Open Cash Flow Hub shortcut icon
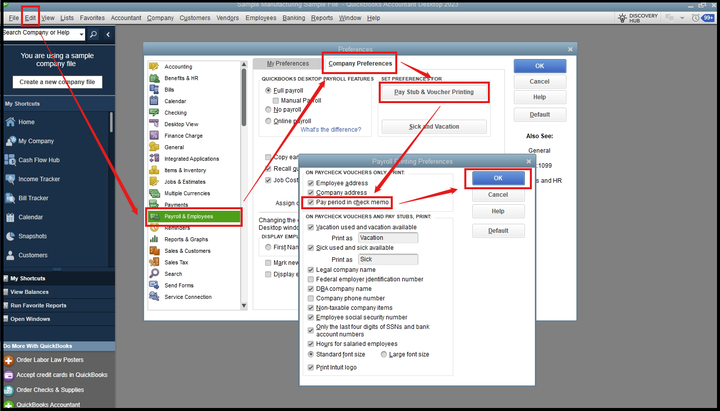720x411 pixels. pyautogui.click(x=10, y=160)
